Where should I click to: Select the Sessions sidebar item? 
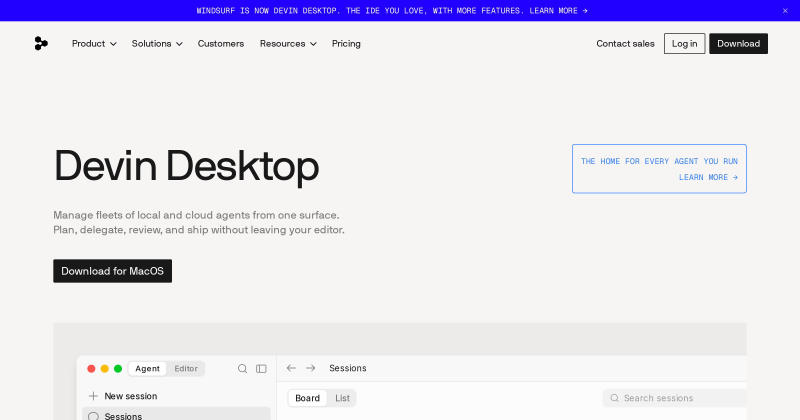point(176,414)
